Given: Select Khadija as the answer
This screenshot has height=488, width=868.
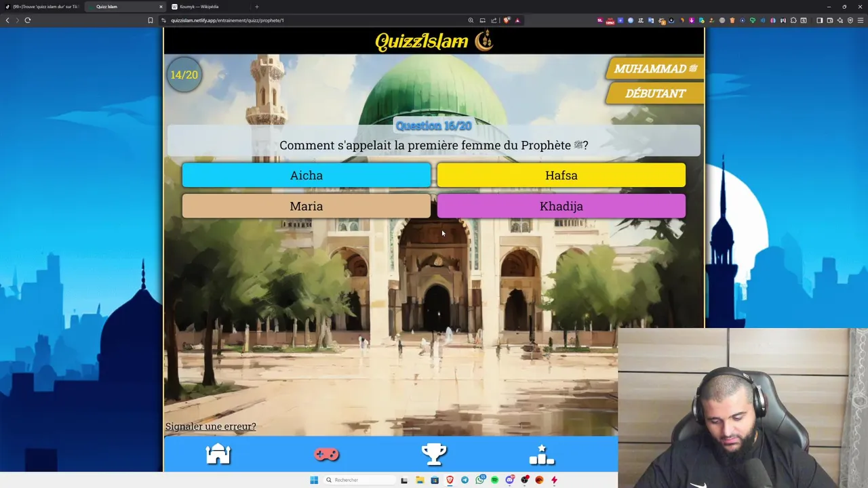Looking at the screenshot, I should (561, 206).
